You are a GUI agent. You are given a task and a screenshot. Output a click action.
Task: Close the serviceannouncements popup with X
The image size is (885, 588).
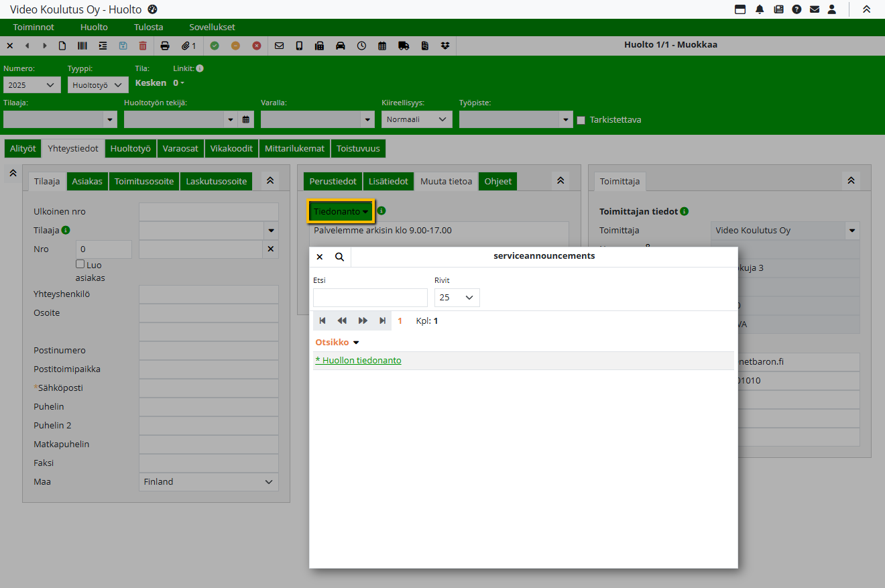tap(320, 257)
